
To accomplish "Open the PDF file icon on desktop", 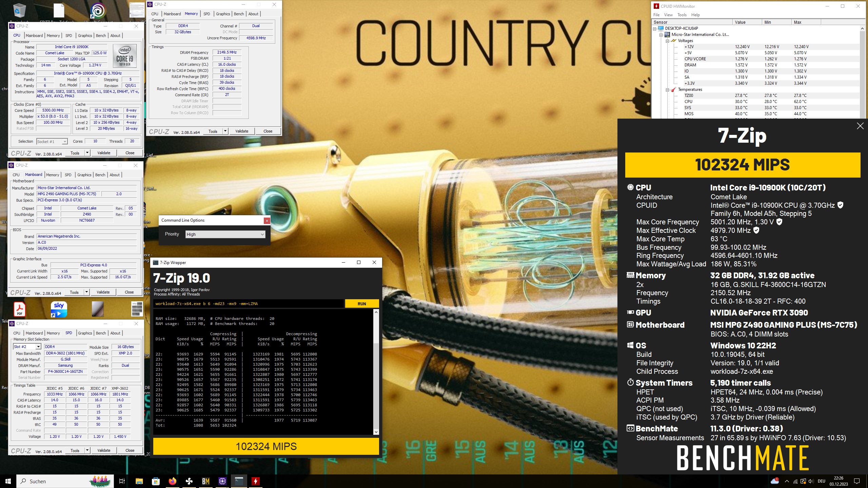I will coord(19,309).
